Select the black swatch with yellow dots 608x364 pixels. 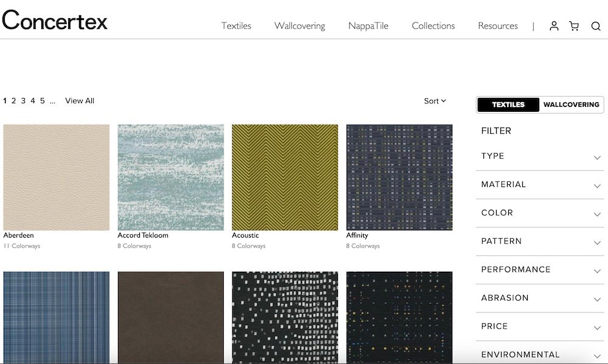coord(399,317)
